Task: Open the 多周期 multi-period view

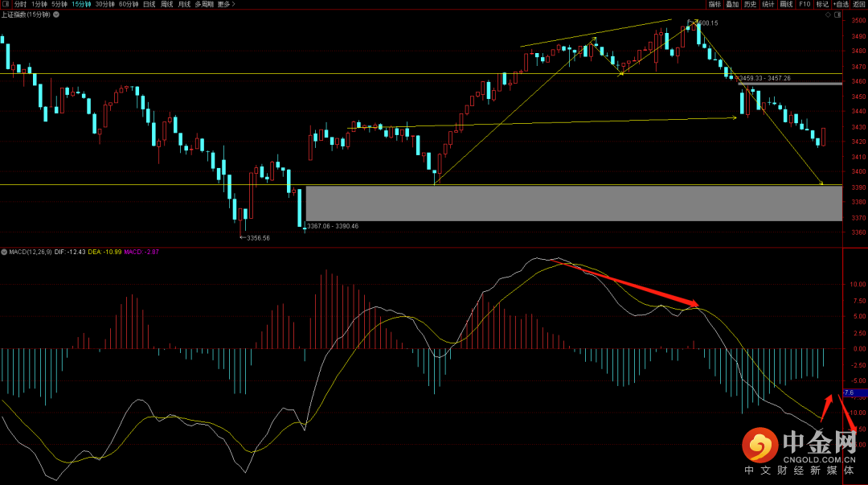Action: [x=204, y=4]
